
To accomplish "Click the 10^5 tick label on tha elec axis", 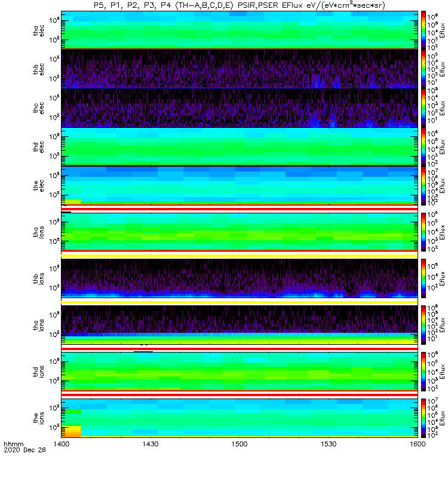I will 54,39.
